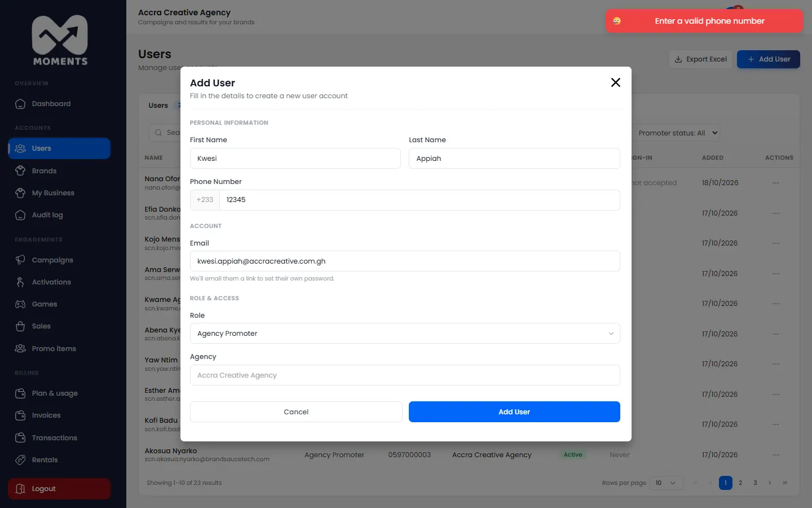Open Transactions in sidebar

pos(59,437)
